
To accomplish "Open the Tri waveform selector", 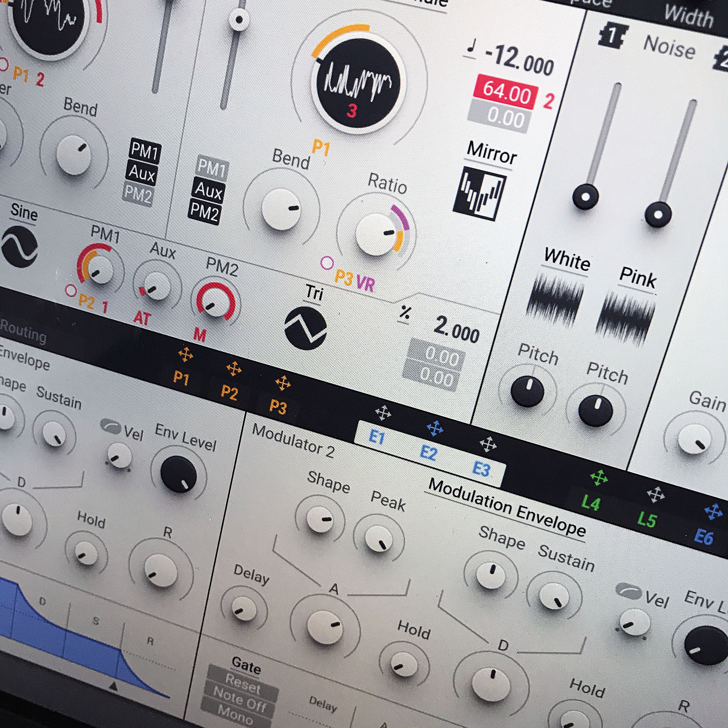I will click(x=314, y=293).
